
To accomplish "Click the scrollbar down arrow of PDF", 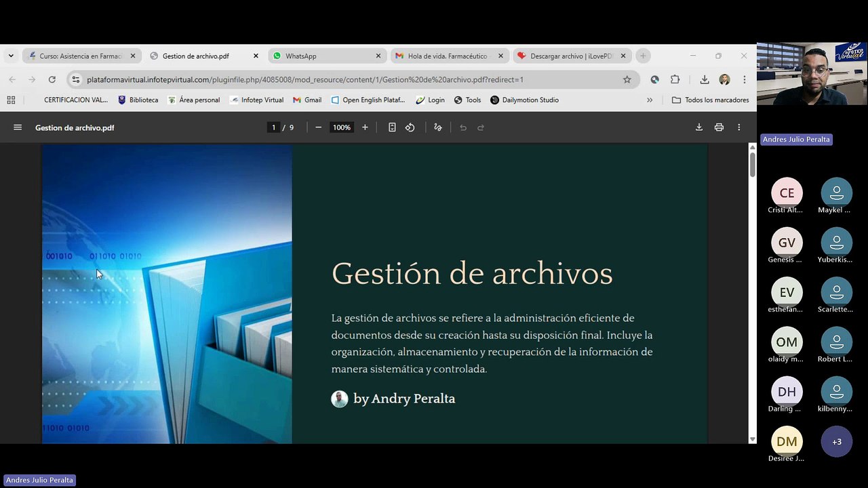I will (752, 439).
